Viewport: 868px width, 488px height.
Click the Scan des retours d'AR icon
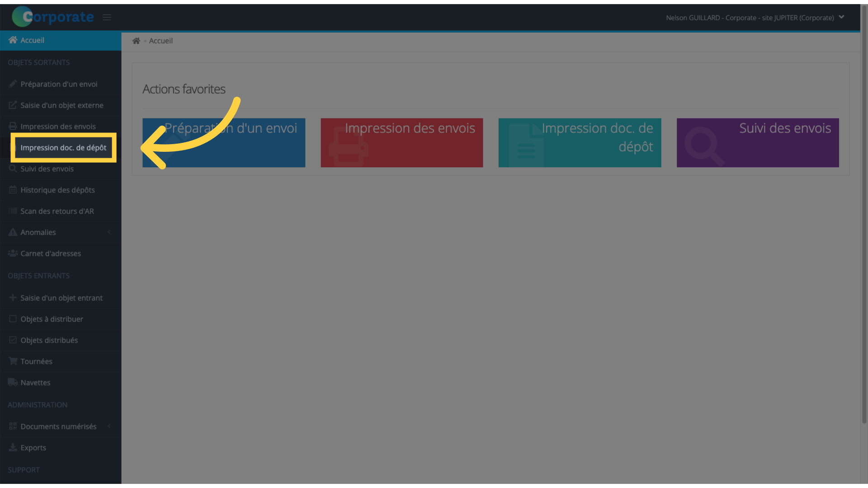13,211
